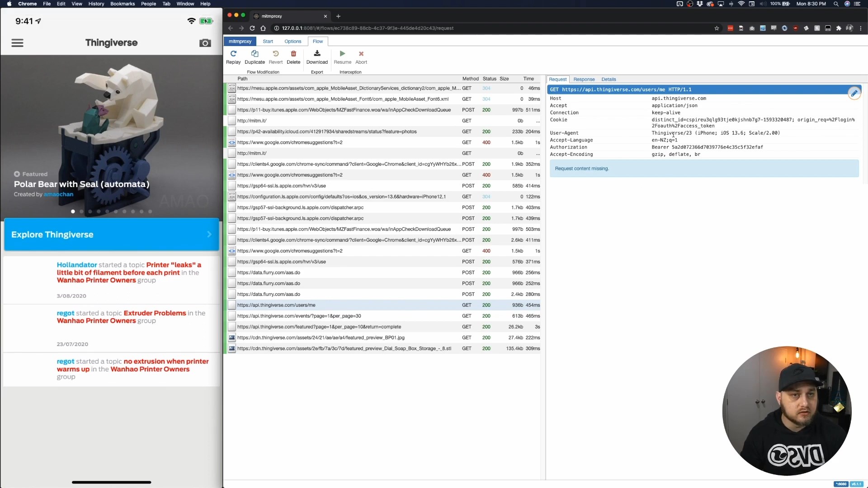The height and width of the screenshot is (488, 868).
Task: Delete the selected flow
Action: coord(293,57)
